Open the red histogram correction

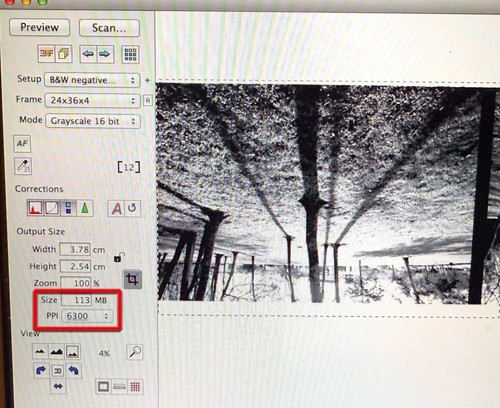[x=35, y=208]
